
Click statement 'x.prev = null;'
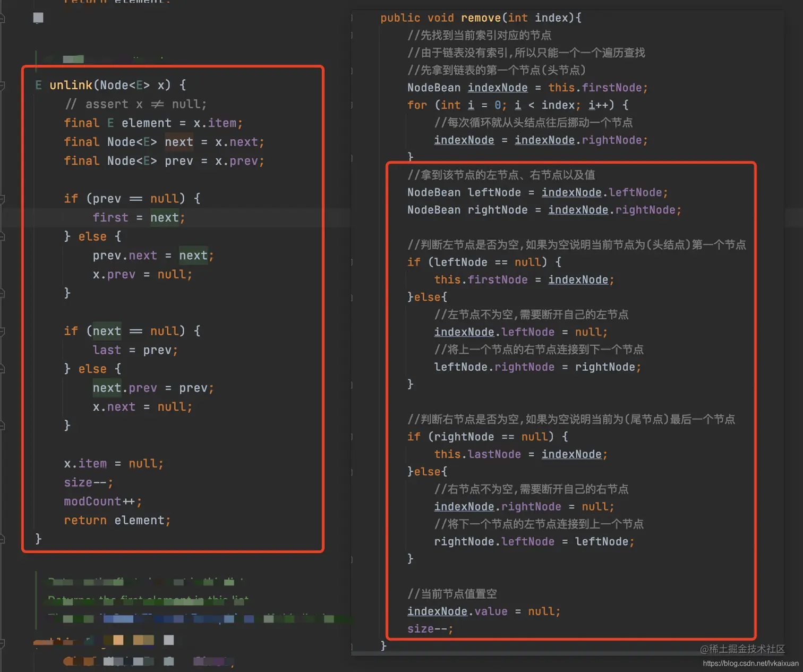click(x=142, y=275)
